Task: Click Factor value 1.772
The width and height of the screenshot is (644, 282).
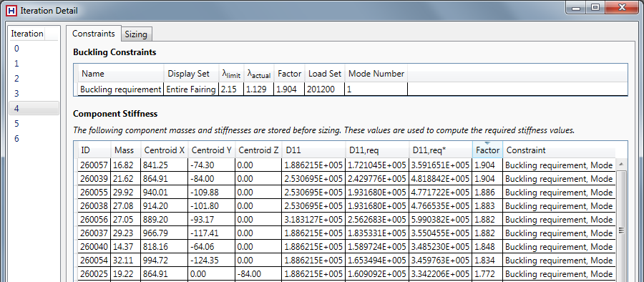Action: point(487,274)
